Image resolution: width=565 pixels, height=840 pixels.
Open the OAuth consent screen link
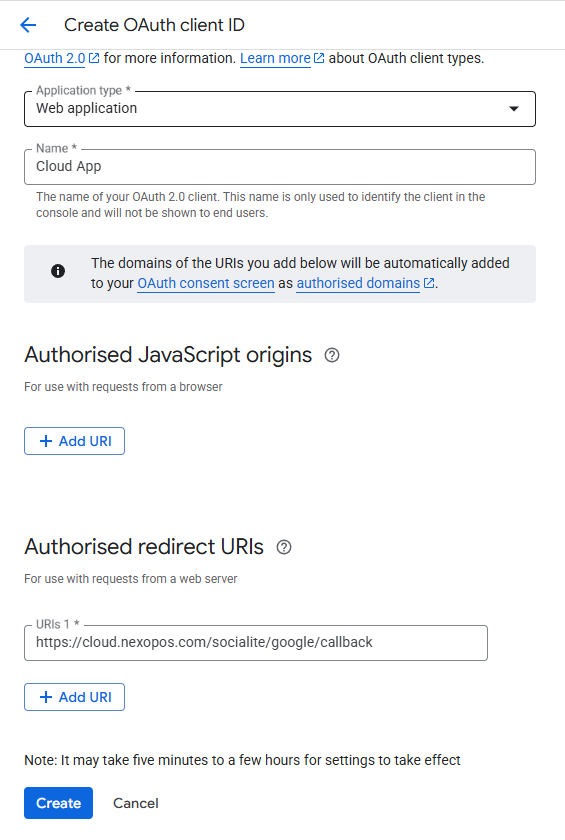click(206, 283)
